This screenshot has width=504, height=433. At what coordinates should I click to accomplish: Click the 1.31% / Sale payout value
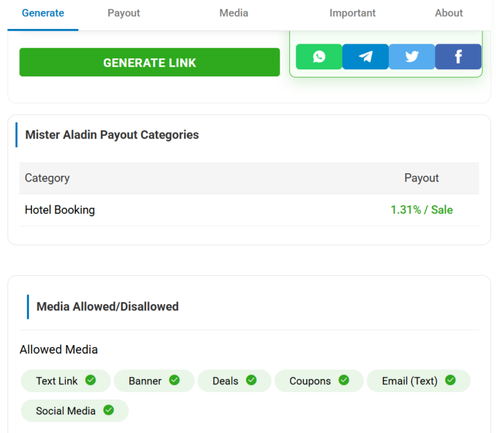tap(421, 210)
